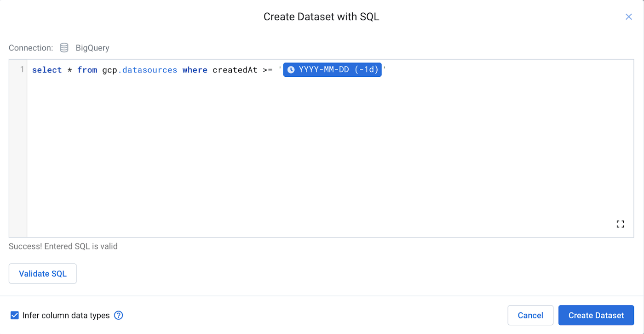Click the >= operator in query

pyautogui.click(x=267, y=70)
